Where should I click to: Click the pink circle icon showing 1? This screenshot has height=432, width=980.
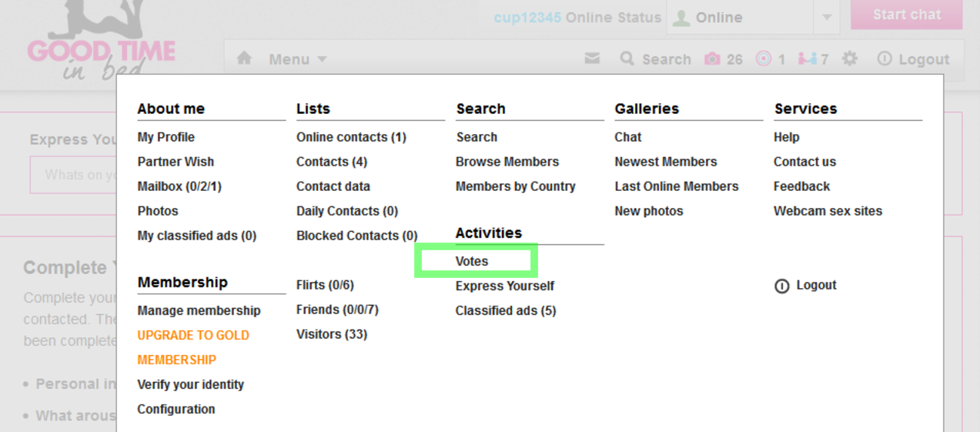click(763, 59)
